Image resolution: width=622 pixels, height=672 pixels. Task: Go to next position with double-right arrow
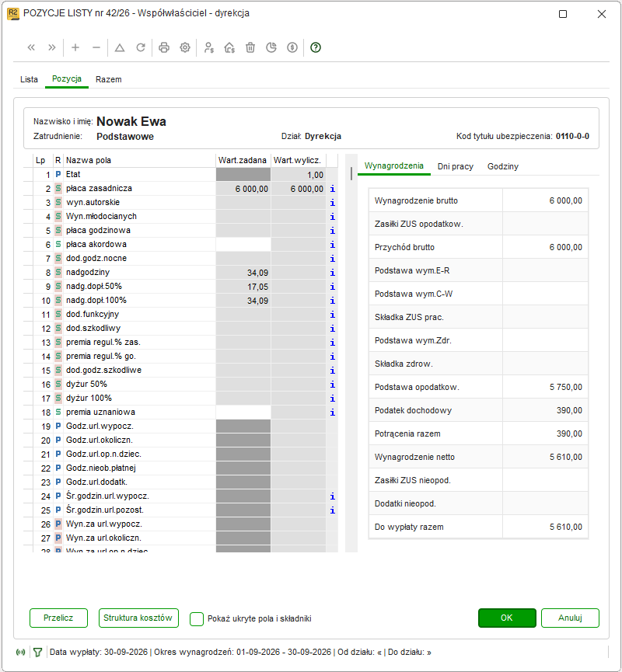pos(52,47)
